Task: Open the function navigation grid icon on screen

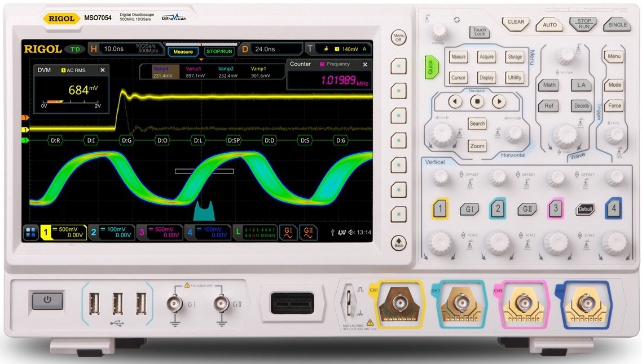Action: 30,232
